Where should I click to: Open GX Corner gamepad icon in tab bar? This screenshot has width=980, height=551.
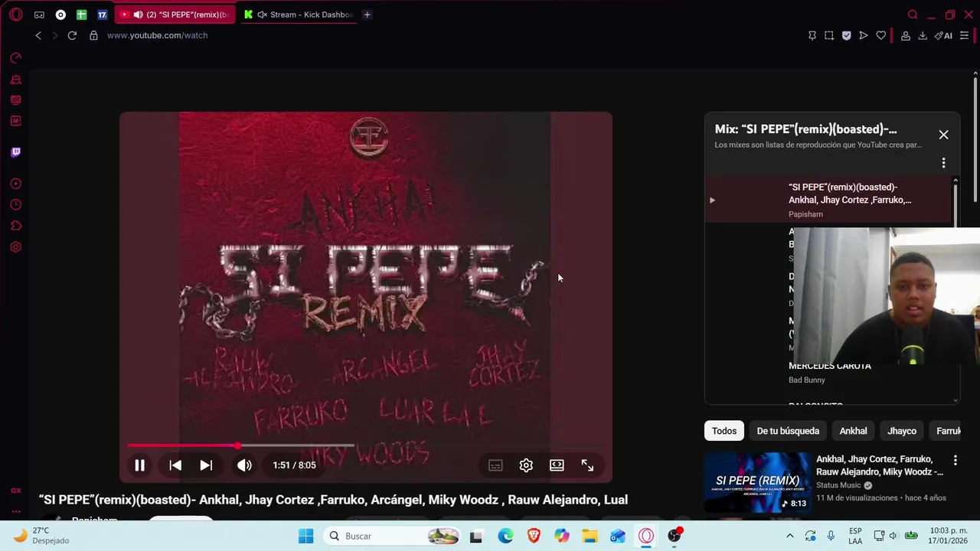point(40,15)
